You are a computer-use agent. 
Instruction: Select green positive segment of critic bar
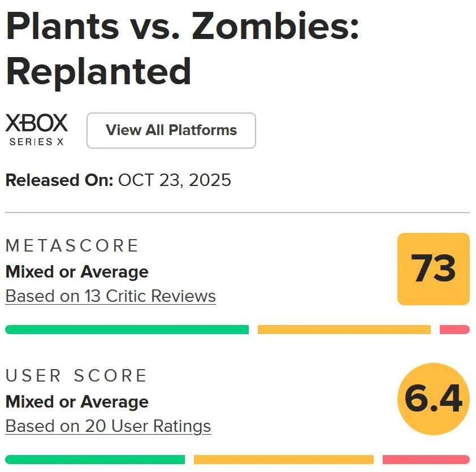click(127, 330)
